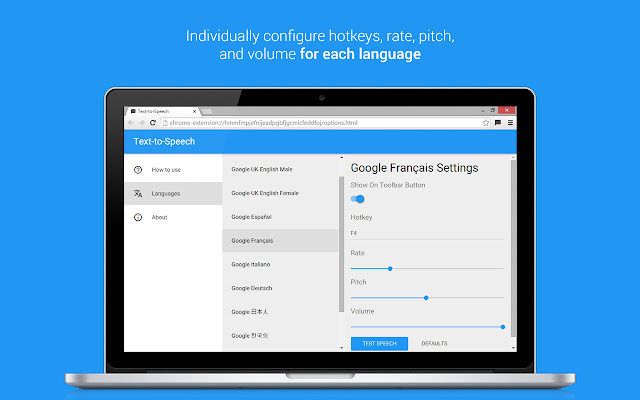Select Google Español voice

tap(280, 217)
